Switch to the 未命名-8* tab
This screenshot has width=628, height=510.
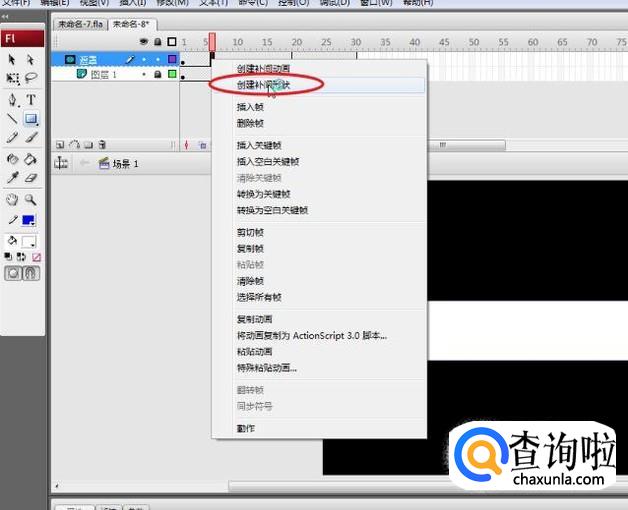click(x=131, y=24)
